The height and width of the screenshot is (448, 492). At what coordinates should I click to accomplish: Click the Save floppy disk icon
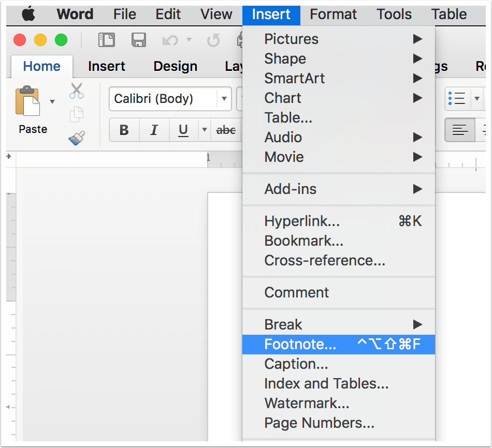click(x=139, y=40)
